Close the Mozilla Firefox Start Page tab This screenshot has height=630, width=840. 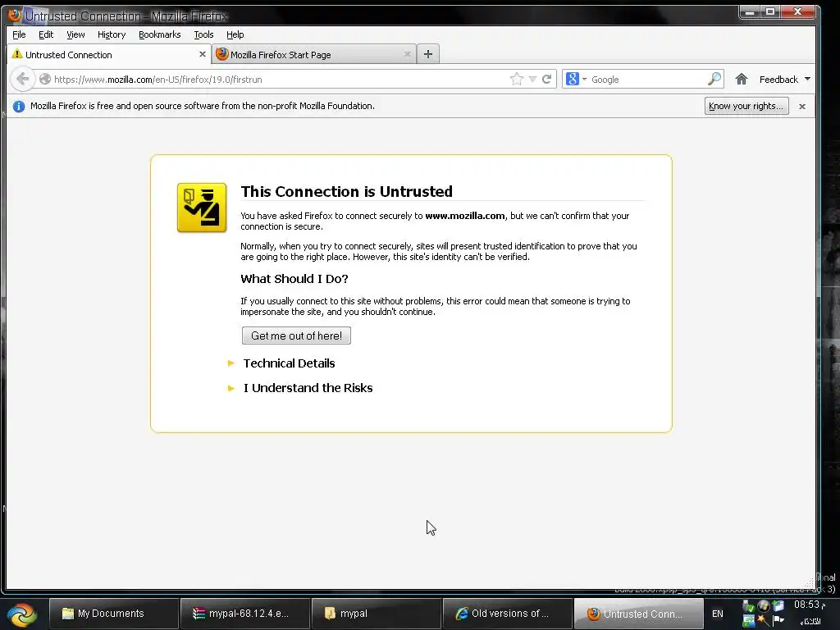click(407, 54)
